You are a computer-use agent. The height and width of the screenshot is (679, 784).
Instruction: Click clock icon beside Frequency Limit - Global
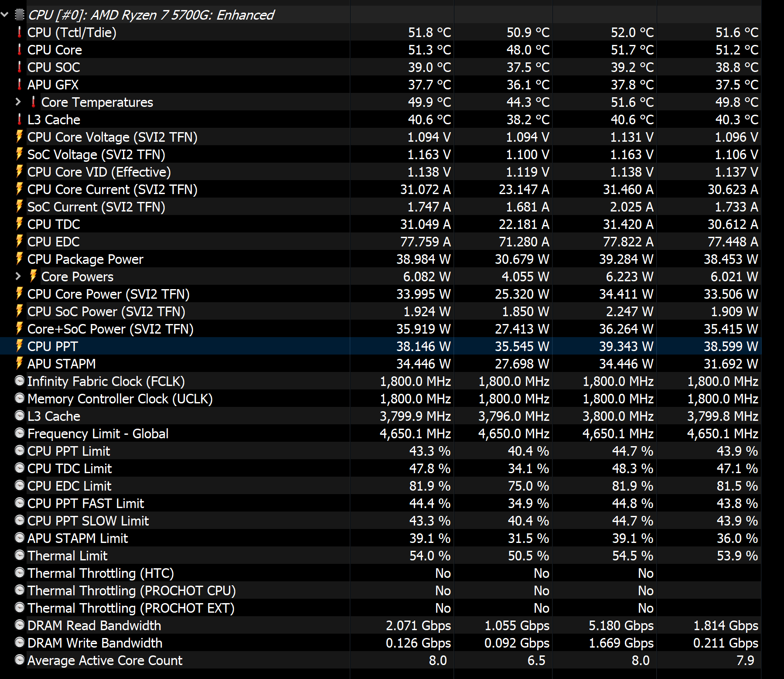click(19, 433)
